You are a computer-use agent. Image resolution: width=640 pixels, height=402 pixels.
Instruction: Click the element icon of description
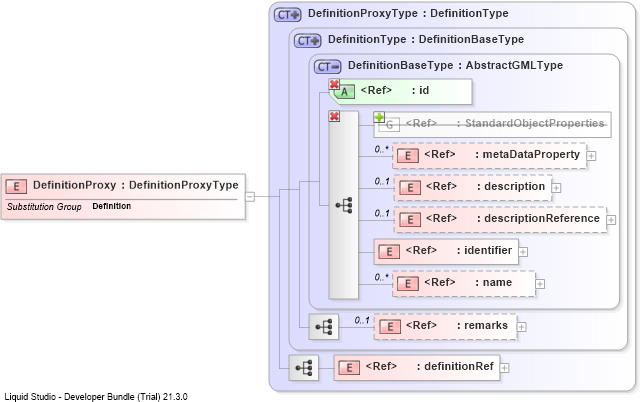coord(410,188)
